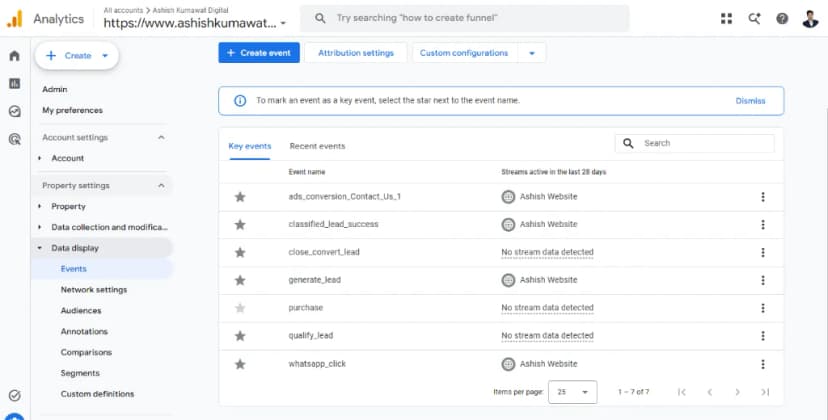Switch to Recent events tab
Screen dimensions: 828x420
point(317,146)
